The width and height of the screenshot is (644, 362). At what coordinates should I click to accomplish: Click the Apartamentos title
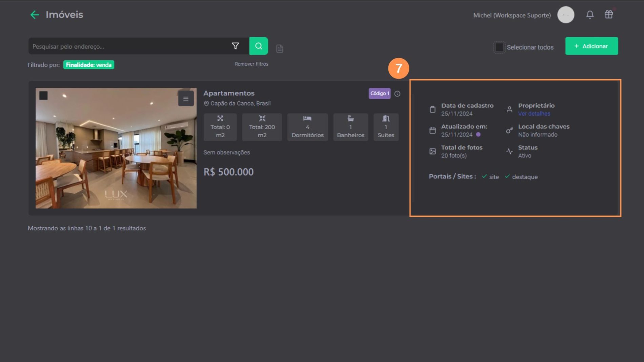[229, 93]
